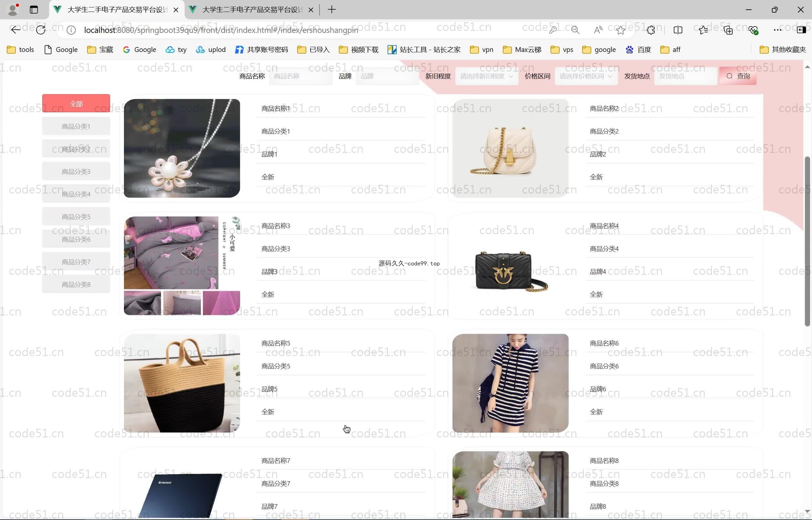
Task: Reload the page with the refresh icon
Action: 41,30
